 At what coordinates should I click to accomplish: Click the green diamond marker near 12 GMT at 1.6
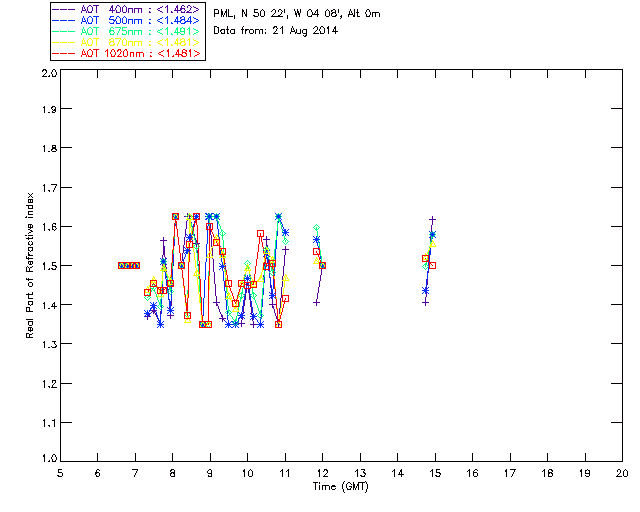[x=316, y=227]
